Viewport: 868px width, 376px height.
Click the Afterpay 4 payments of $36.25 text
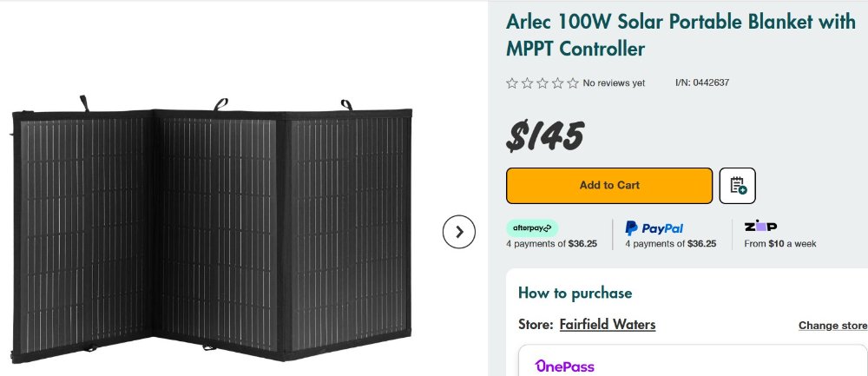pyautogui.click(x=551, y=244)
